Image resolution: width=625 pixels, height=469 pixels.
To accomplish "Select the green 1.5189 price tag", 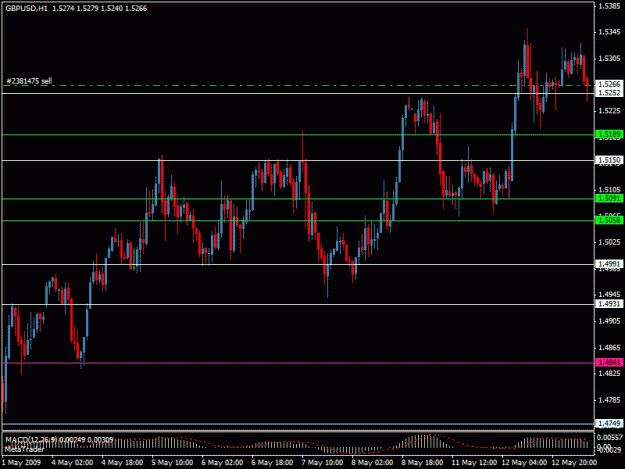I will (x=609, y=134).
